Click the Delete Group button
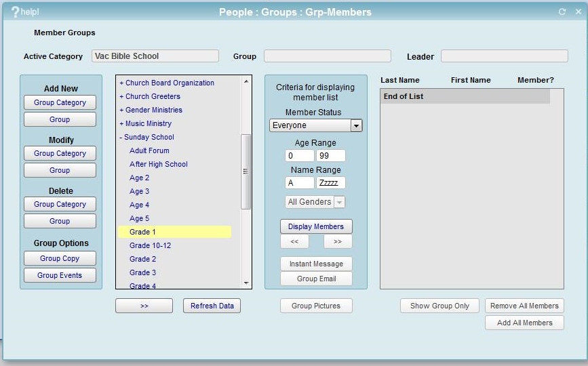The height and width of the screenshot is (366, 588). pyautogui.click(x=60, y=221)
